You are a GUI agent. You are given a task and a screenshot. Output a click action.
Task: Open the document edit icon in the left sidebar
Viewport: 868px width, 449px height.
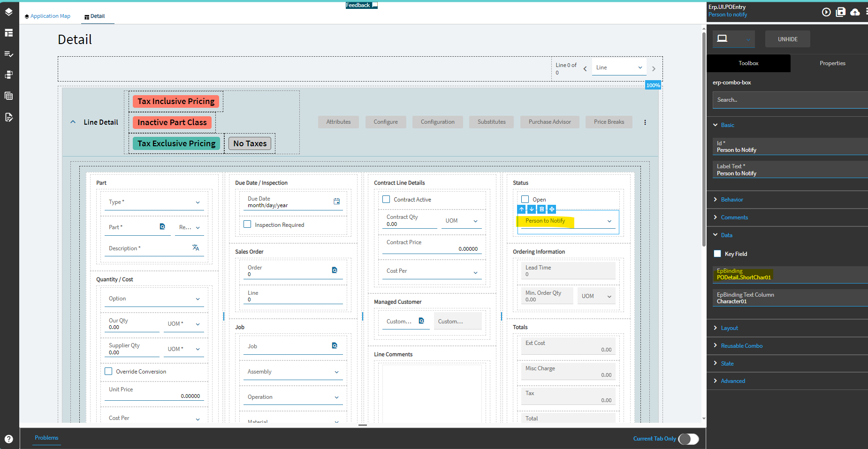[x=9, y=117]
